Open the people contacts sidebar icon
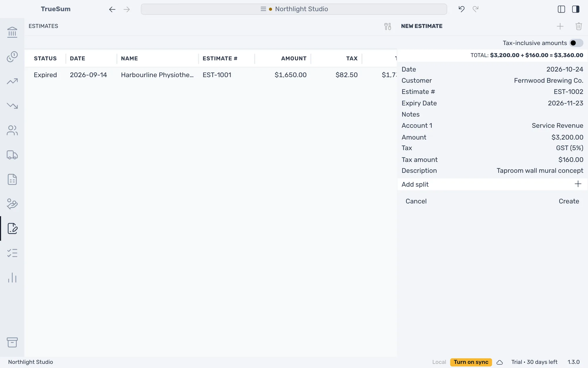The image size is (588, 368). (x=12, y=130)
